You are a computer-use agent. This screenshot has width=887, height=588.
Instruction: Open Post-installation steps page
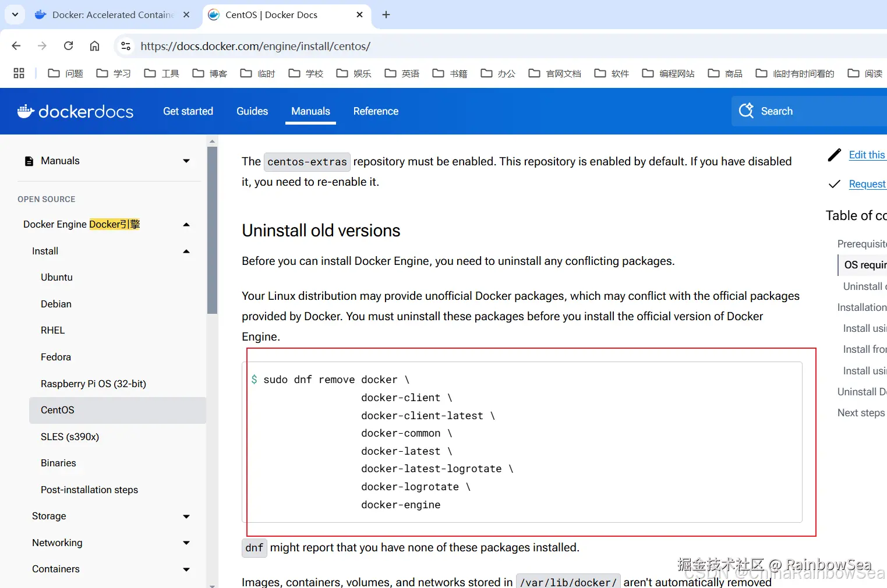tap(89, 490)
